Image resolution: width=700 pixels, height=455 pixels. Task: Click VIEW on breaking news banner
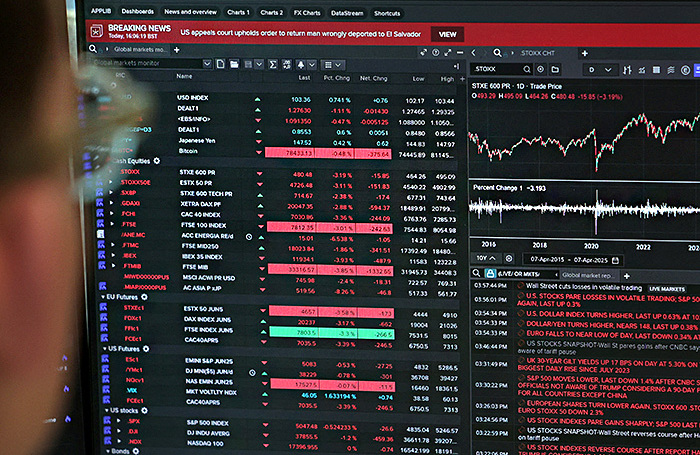(x=447, y=34)
